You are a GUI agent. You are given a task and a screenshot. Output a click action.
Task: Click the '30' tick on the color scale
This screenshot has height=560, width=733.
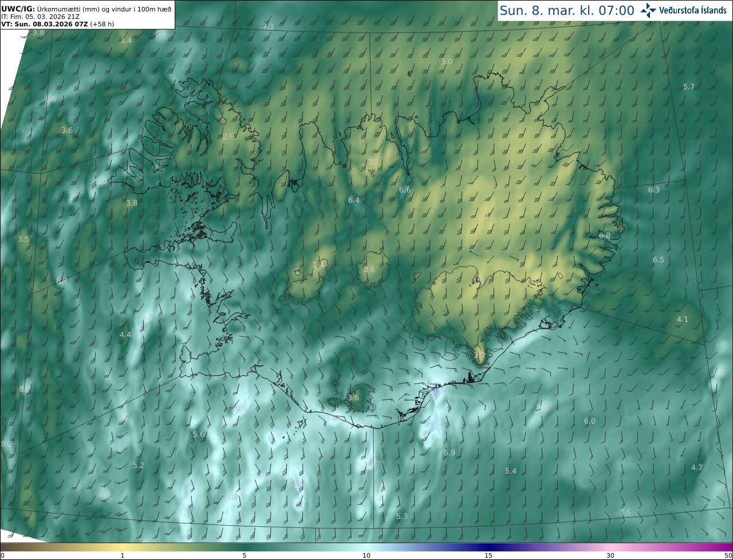click(x=610, y=555)
